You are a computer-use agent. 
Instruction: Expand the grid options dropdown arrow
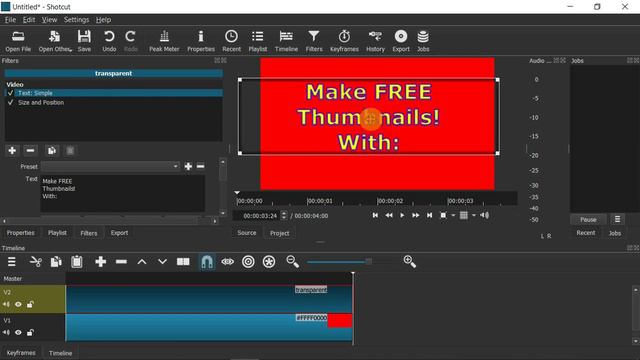[474, 215]
